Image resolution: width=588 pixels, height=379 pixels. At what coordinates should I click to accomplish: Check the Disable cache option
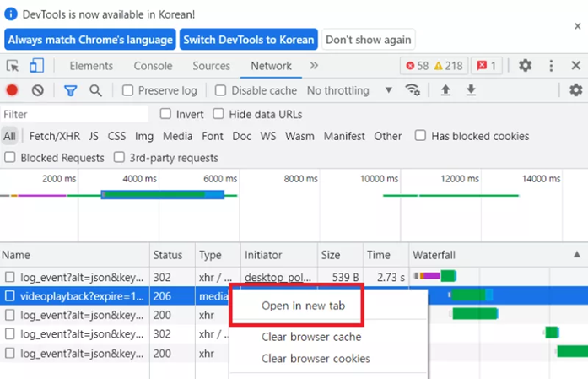pos(221,90)
